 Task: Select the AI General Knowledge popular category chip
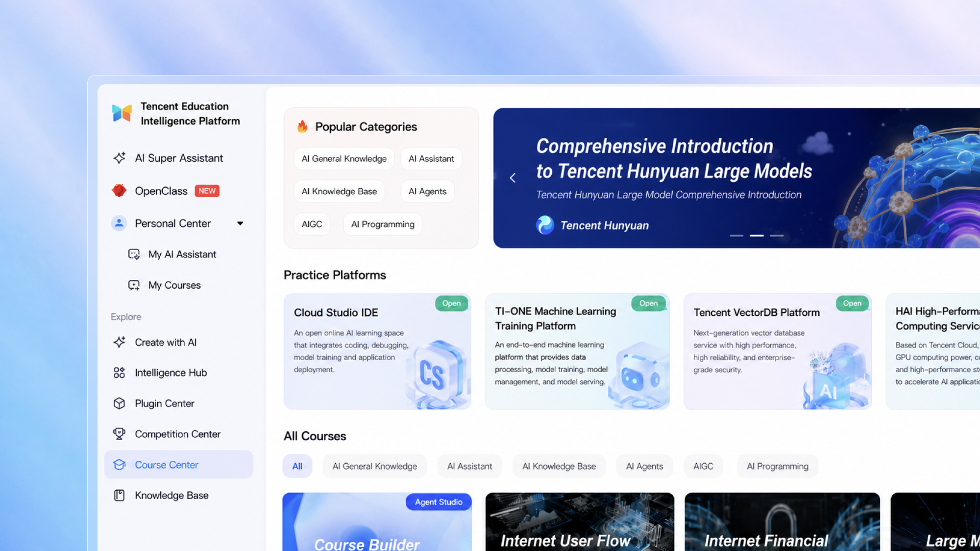coord(344,159)
